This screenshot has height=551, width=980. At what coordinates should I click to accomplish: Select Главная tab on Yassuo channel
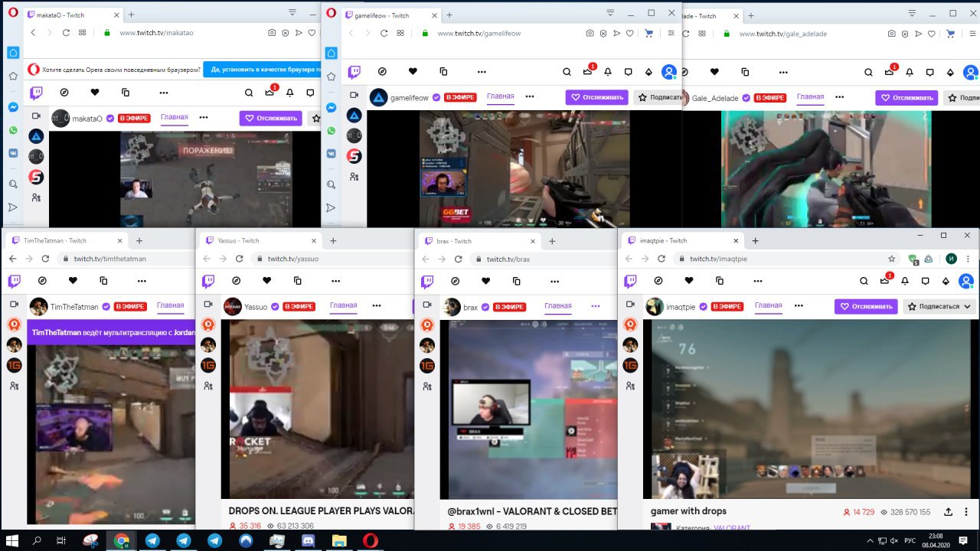pyautogui.click(x=343, y=305)
